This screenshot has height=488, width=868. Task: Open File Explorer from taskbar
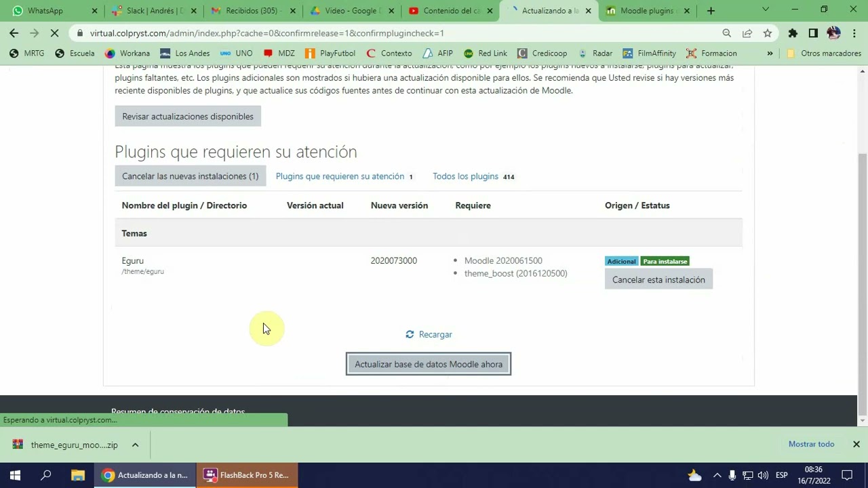(x=77, y=475)
